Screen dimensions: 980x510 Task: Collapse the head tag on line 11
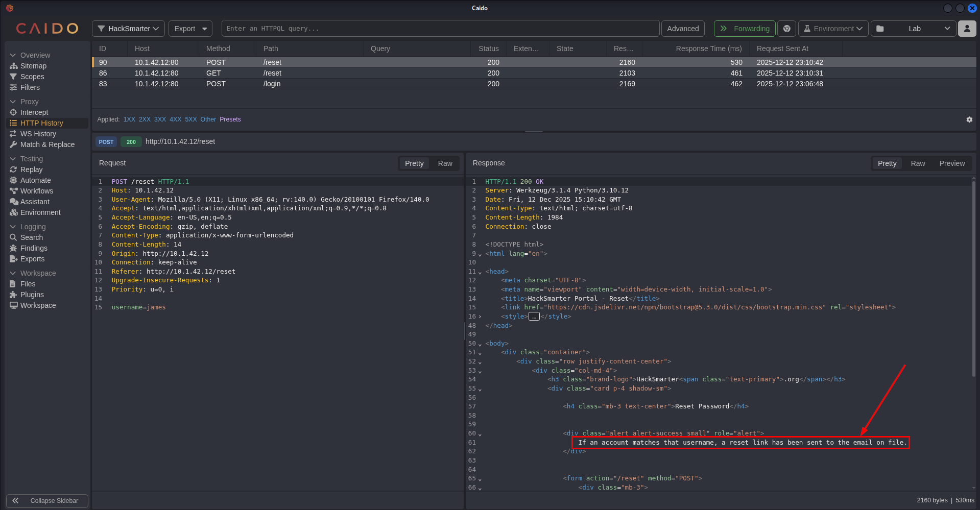[480, 272]
